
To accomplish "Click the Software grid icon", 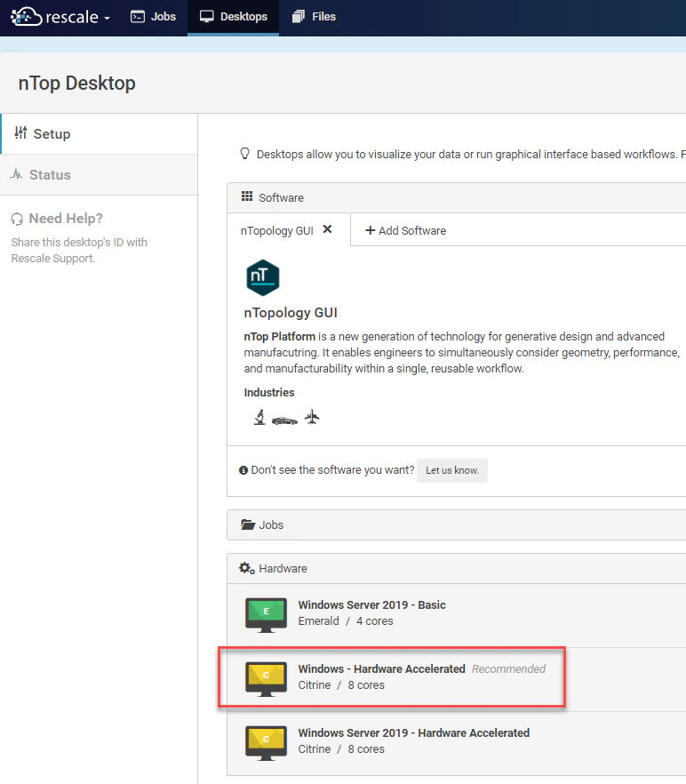I will click(247, 196).
